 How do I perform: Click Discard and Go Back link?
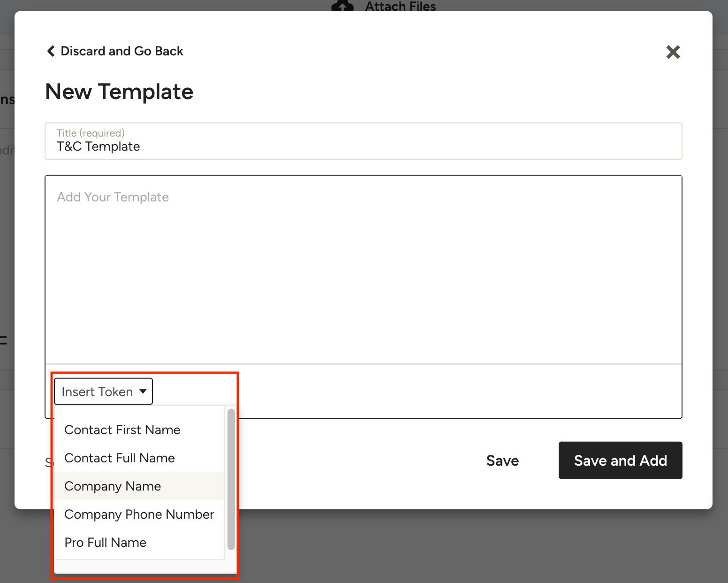click(x=121, y=51)
